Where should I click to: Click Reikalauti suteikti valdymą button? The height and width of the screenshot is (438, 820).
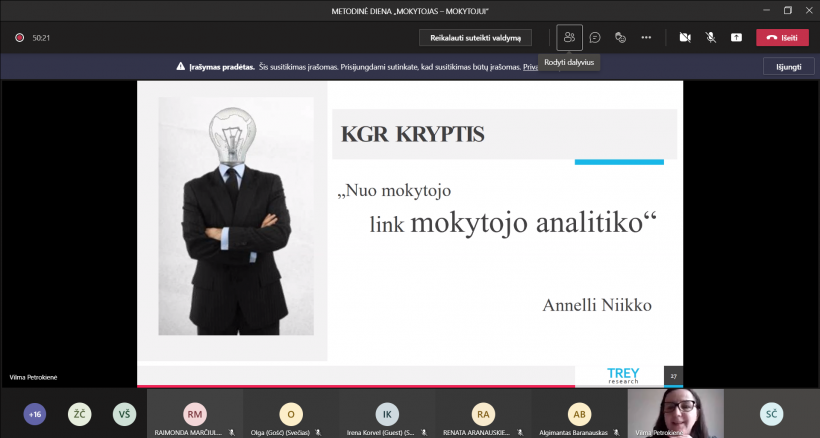click(x=475, y=38)
